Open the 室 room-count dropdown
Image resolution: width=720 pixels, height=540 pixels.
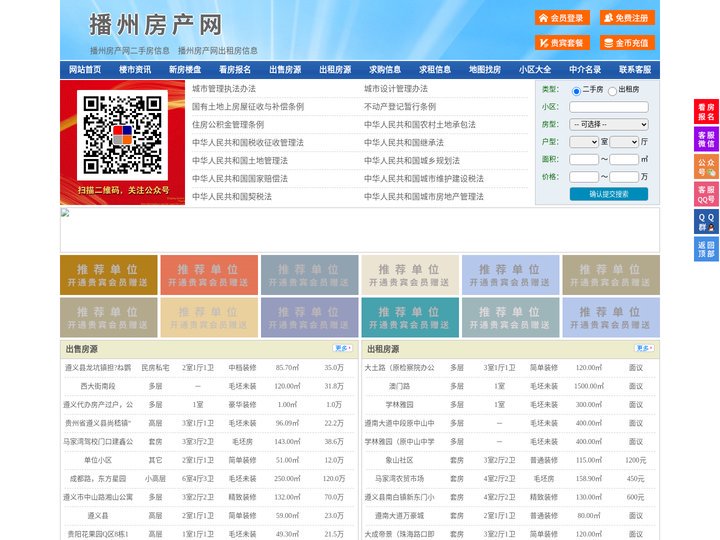584,142
